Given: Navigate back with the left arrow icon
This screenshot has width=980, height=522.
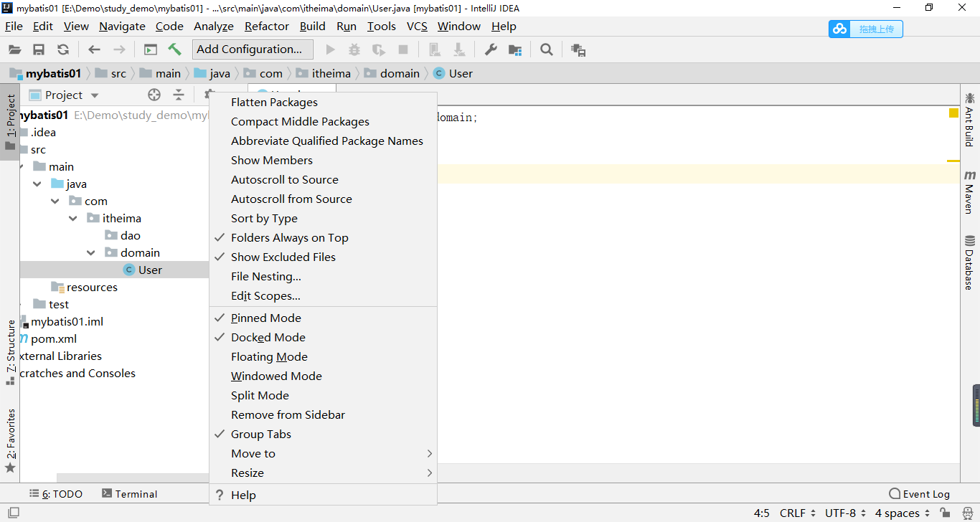Looking at the screenshot, I should click(94, 49).
